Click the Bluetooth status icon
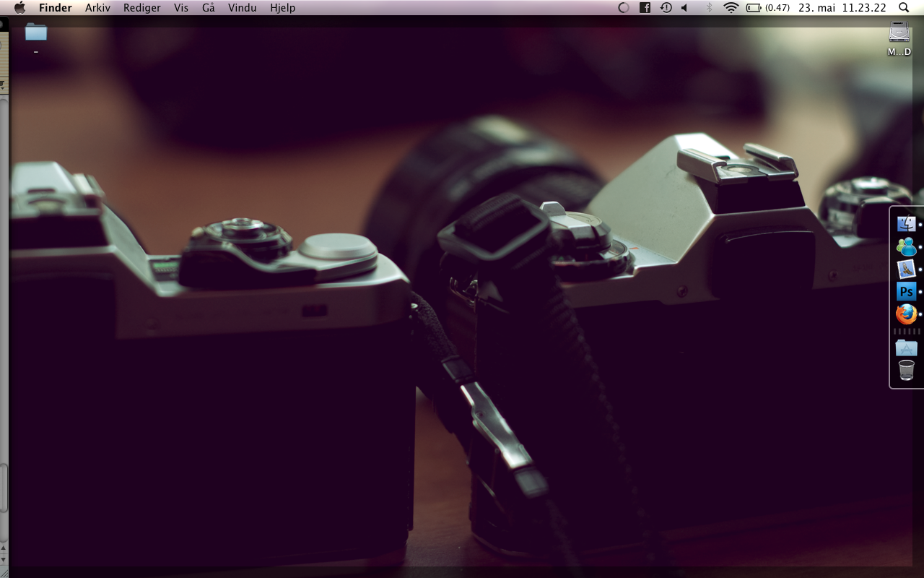This screenshot has width=924, height=578. (x=709, y=7)
